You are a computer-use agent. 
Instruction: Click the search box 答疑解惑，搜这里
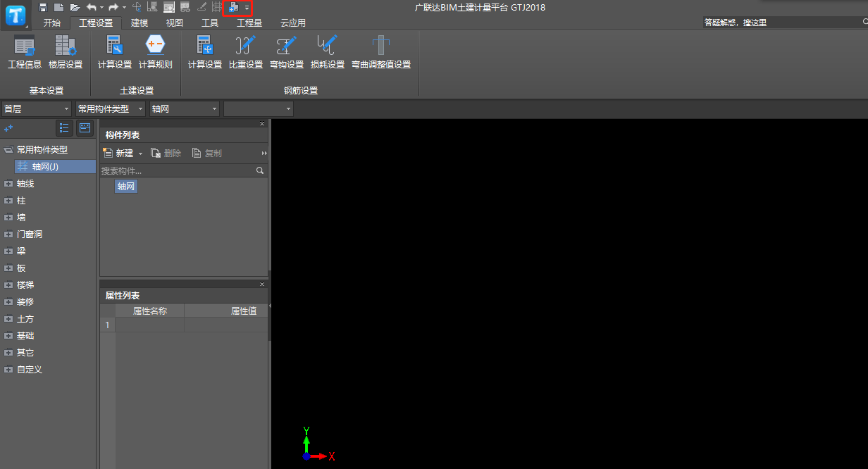(x=785, y=23)
